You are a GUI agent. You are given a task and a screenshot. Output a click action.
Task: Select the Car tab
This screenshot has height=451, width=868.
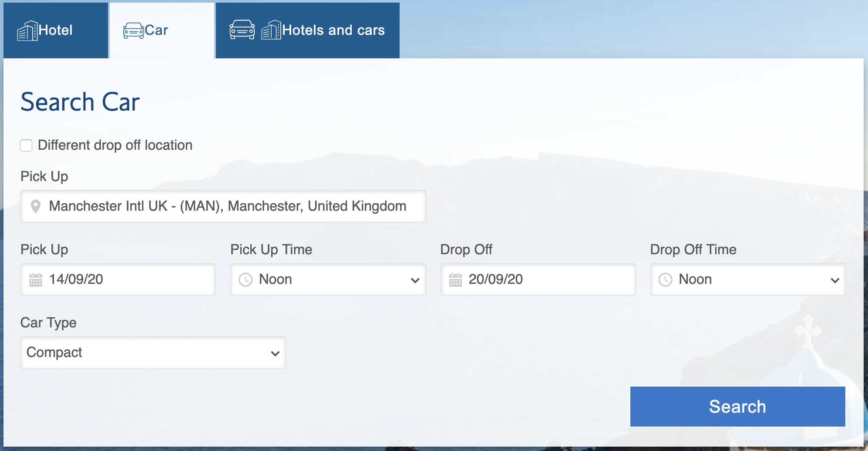coord(162,30)
